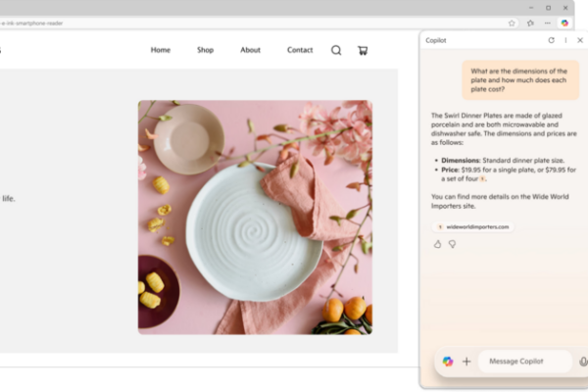
Task: Click the plus attach button in composer
Action: (x=466, y=362)
